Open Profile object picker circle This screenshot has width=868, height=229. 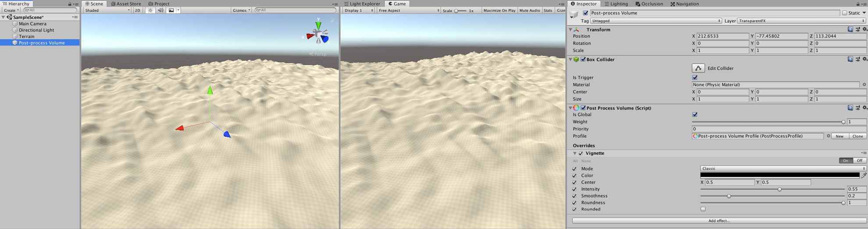(828, 136)
